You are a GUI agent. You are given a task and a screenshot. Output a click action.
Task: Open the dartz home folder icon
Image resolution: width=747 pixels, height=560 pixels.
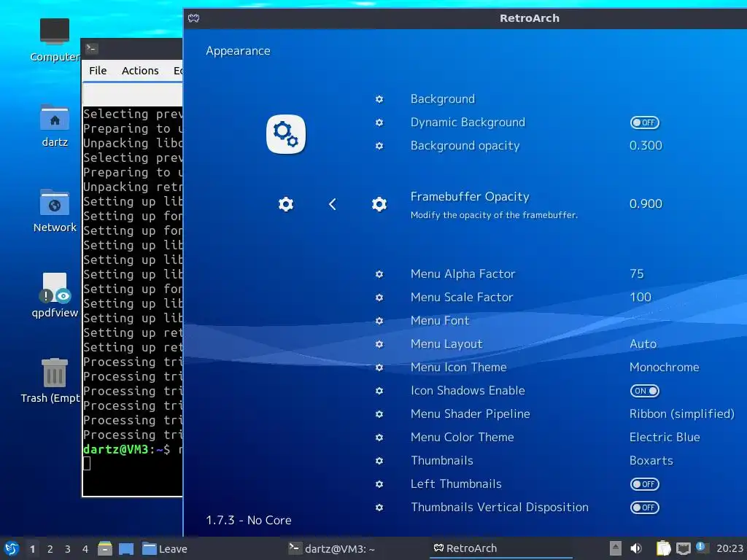pyautogui.click(x=54, y=118)
